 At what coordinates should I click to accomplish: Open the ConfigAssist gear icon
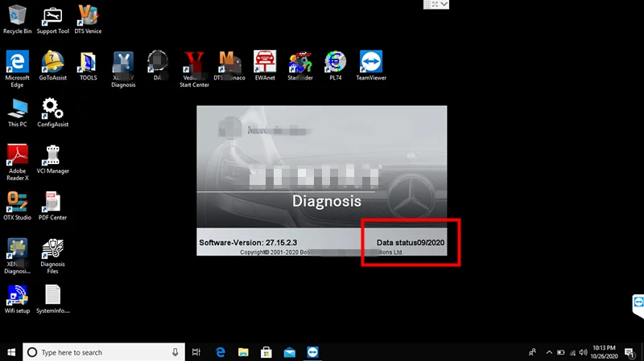(x=52, y=112)
